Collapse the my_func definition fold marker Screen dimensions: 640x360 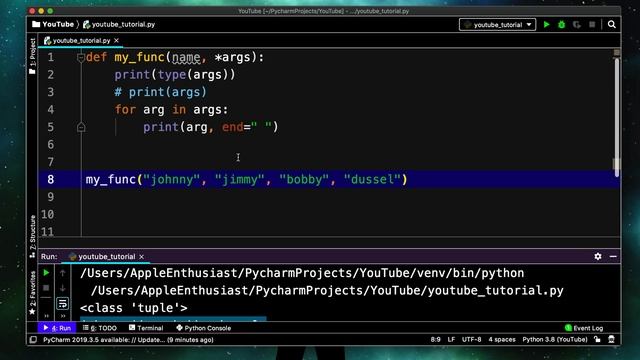[81, 58]
